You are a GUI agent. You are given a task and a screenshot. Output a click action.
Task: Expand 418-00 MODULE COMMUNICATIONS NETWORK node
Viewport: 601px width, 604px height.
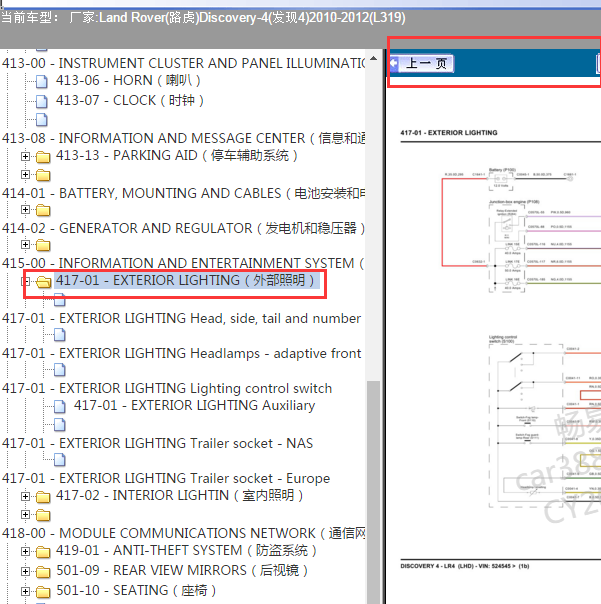(25, 515)
